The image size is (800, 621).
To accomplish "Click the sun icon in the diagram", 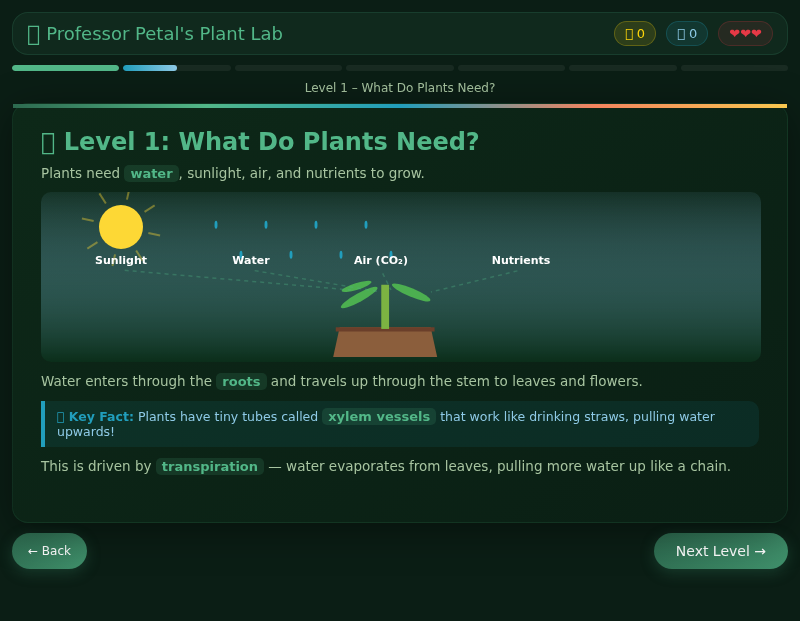I will (120, 226).
